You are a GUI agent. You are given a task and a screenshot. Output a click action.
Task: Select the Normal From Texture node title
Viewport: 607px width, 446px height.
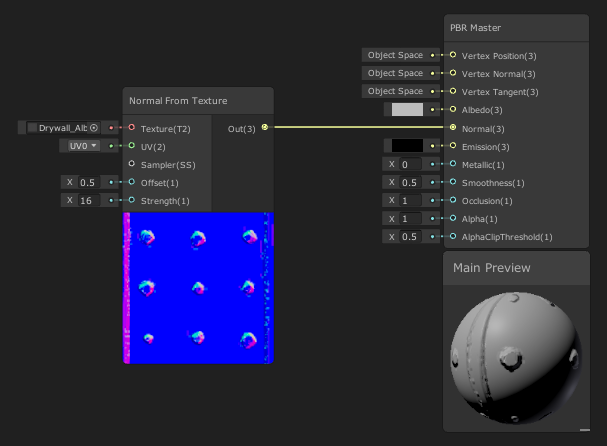point(178,101)
